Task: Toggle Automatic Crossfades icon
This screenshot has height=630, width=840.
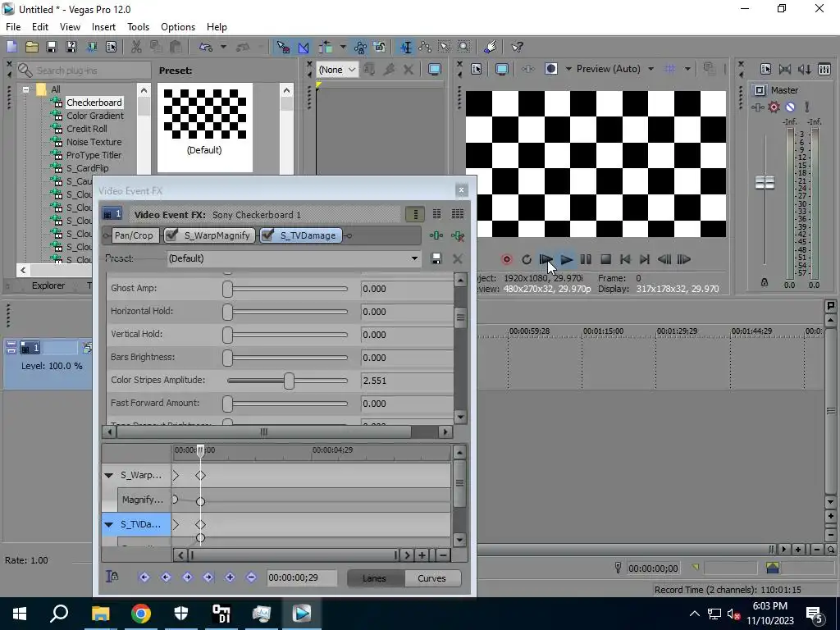Action: [x=304, y=47]
